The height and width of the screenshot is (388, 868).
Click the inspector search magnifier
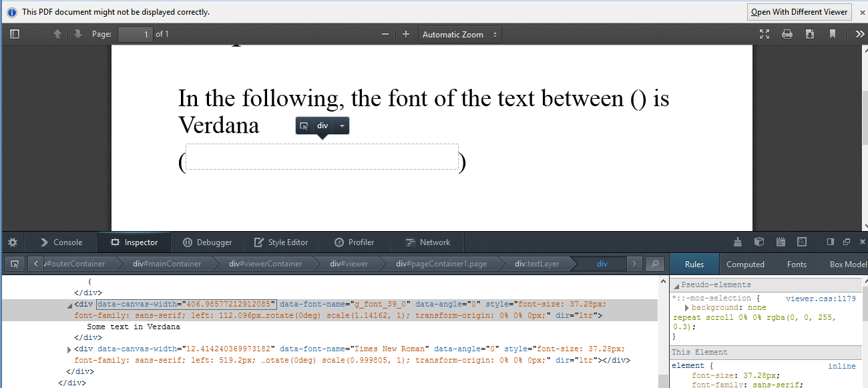click(656, 264)
